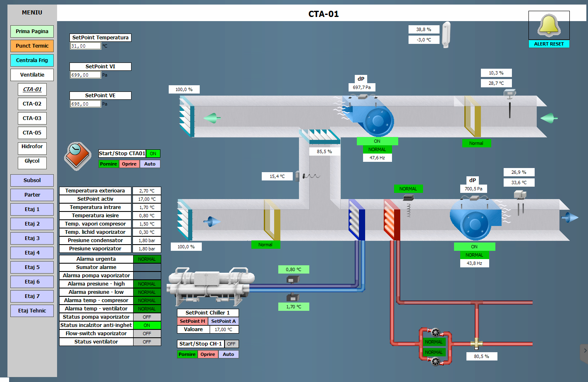Click the upper duct temperature humidity sensor
This screenshot has width=588, height=382.
coord(509,103)
